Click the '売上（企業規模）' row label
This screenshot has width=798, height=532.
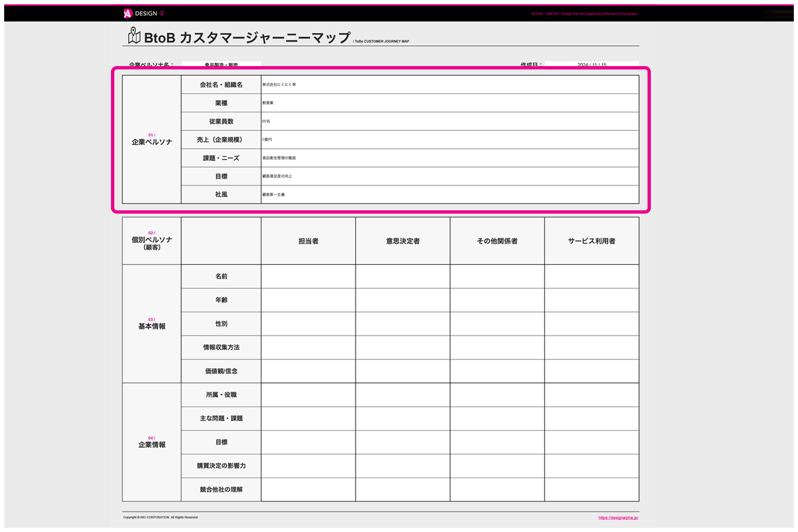tap(221, 140)
